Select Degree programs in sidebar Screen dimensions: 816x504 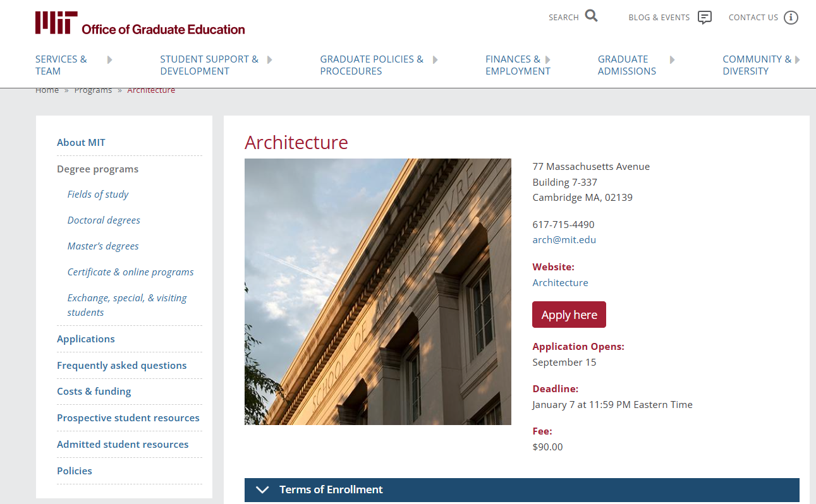click(x=97, y=169)
